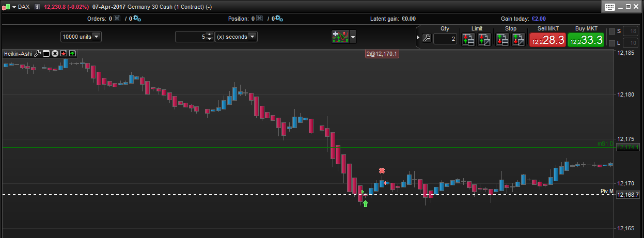Decrease the timeframe value with down stepper
Viewport: 644px width, 238px height.
click(210, 39)
